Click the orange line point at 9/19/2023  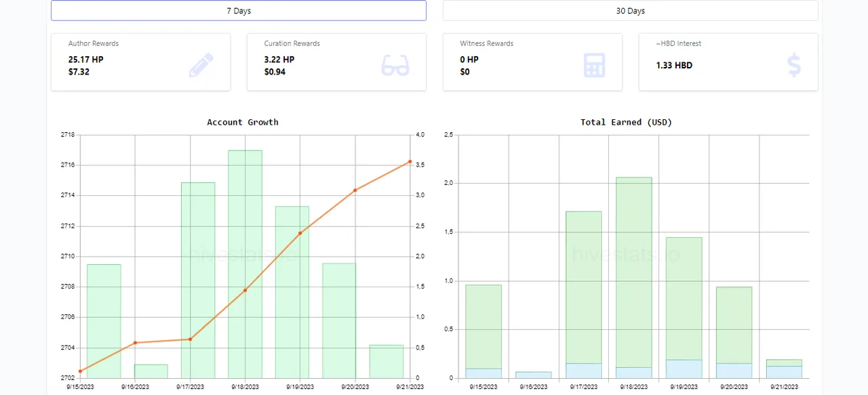300,233
